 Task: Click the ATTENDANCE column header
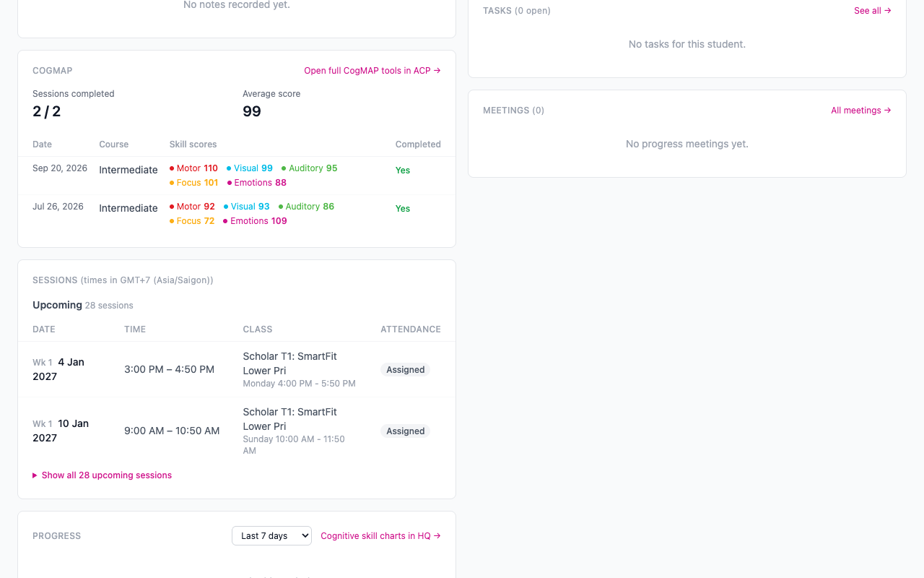[411, 329]
